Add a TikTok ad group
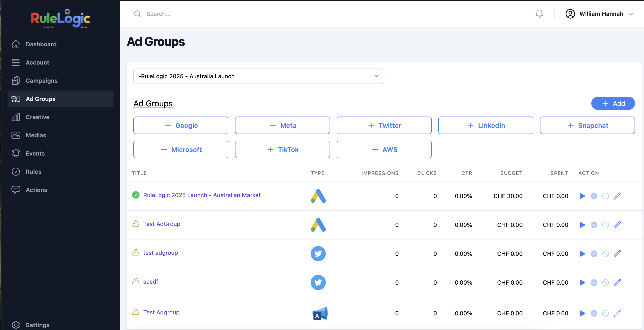The width and height of the screenshot is (644, 330). [282, 149]
